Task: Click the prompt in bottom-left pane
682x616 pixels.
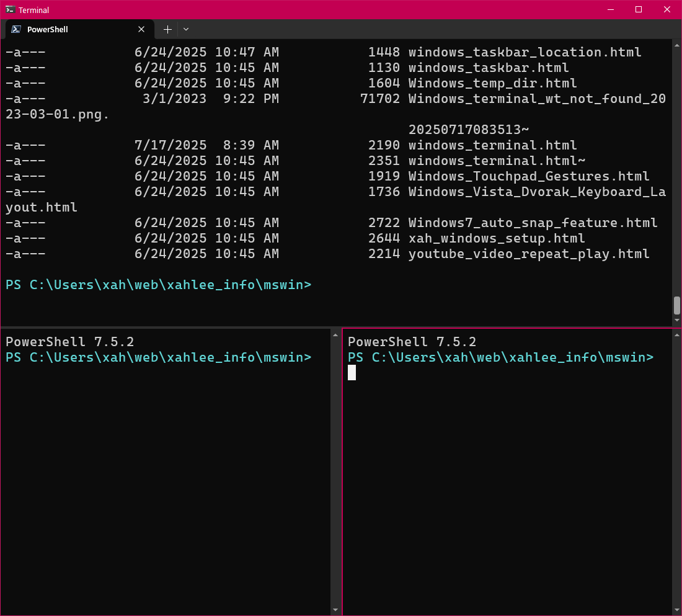Action: [158, 357]
